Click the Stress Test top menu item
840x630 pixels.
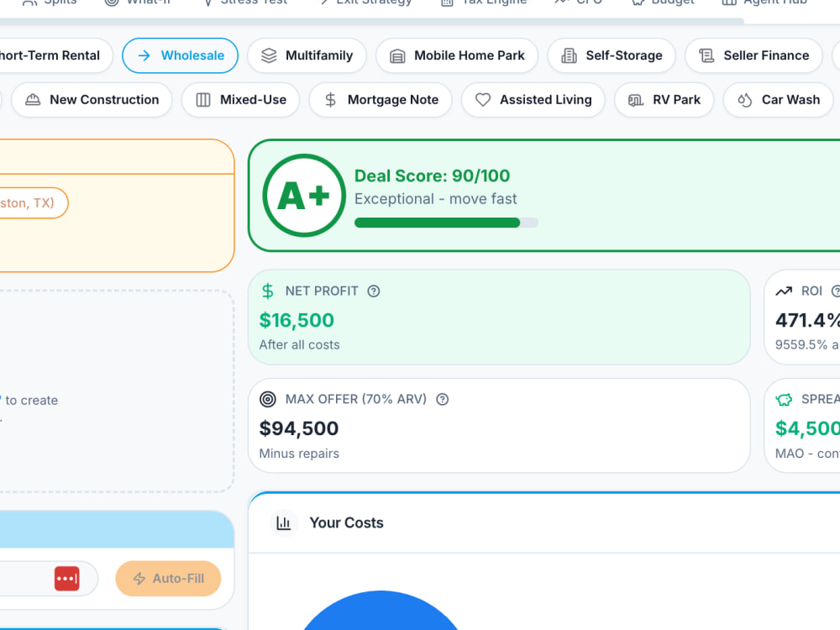point(246,3)
